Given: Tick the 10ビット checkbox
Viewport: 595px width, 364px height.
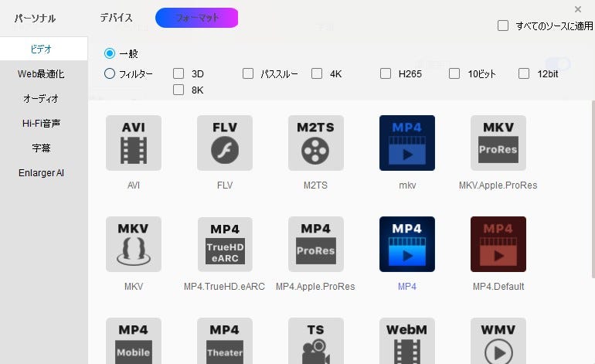Looking at the screenshot, I should [454, 73].
